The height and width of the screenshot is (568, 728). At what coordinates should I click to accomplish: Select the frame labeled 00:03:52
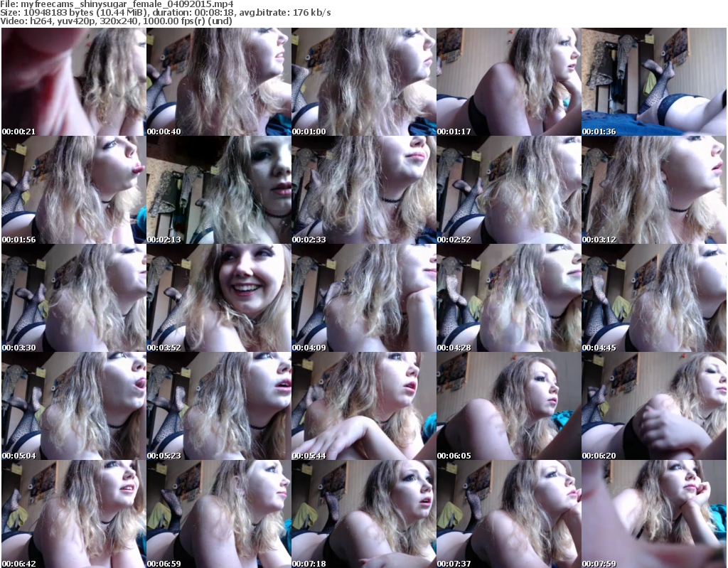219,298
